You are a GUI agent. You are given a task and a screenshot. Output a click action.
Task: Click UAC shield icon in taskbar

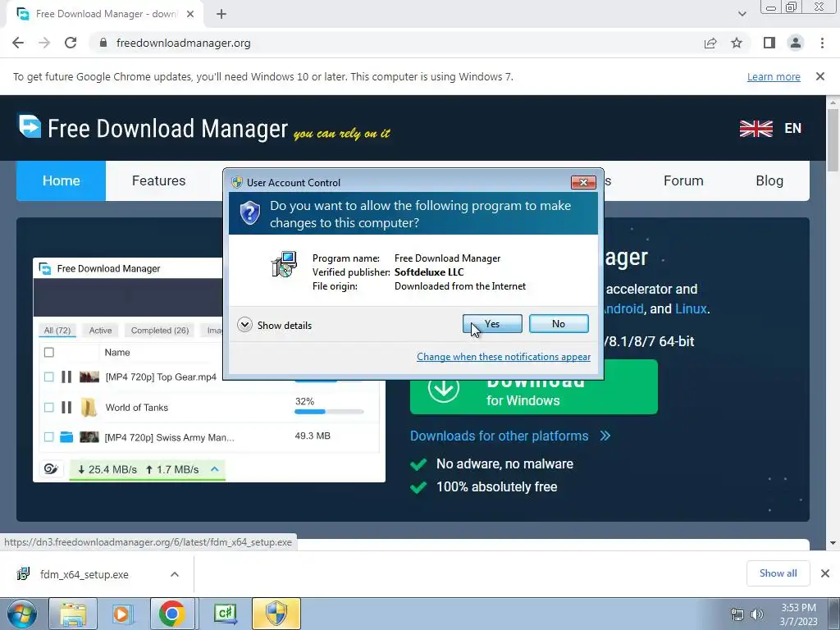click(x=276, y=614)
